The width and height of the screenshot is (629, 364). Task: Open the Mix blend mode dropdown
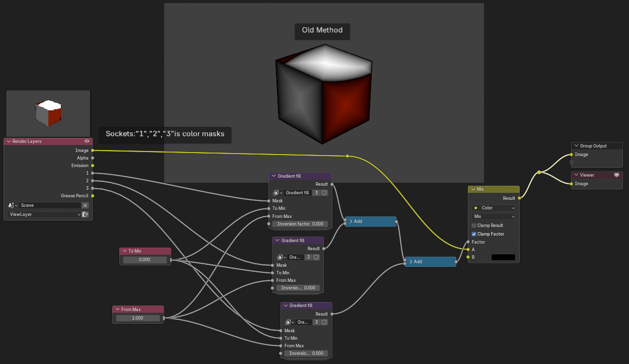point(494,216)
